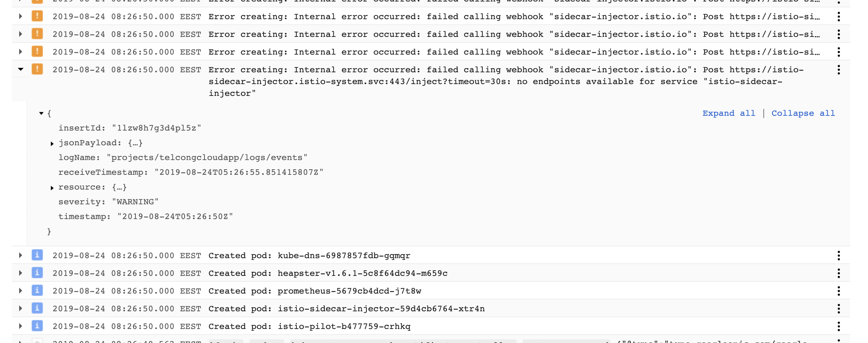The width and height of the screenshot is (868, 343).
Task: Click the warning icon on the second error row
Action: coord(37,34)
